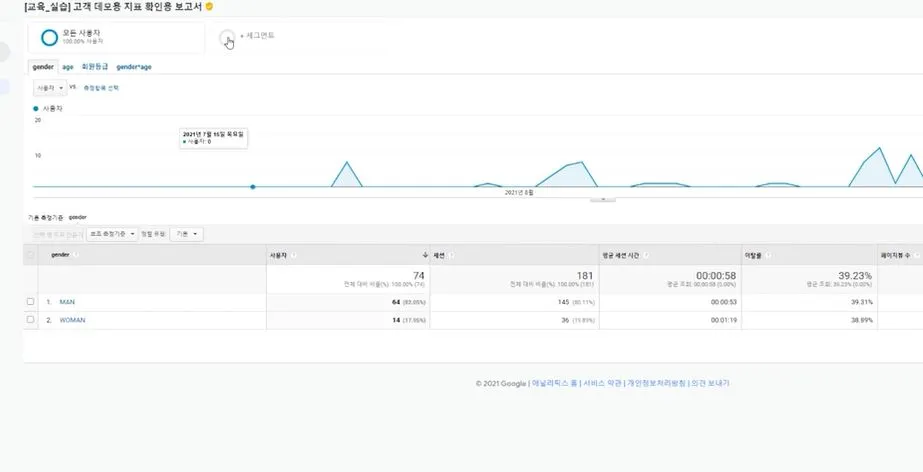Image resolution: width=923 pixels, height=472 pixels.
Task: Add a new segment with + 세그먼트
Action: point(257,36)
